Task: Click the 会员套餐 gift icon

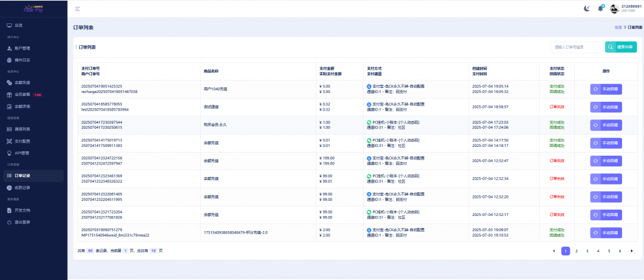Action: click(9, 94)
